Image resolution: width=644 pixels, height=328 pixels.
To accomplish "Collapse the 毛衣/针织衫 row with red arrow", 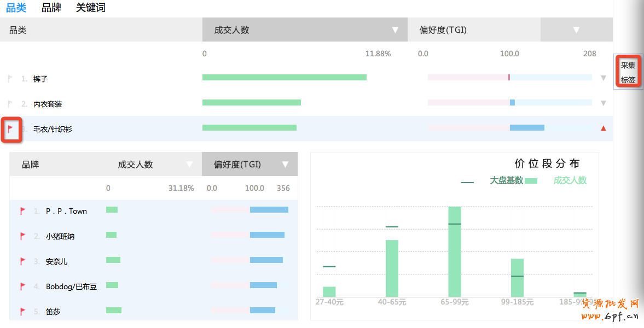I will [604, 128].
